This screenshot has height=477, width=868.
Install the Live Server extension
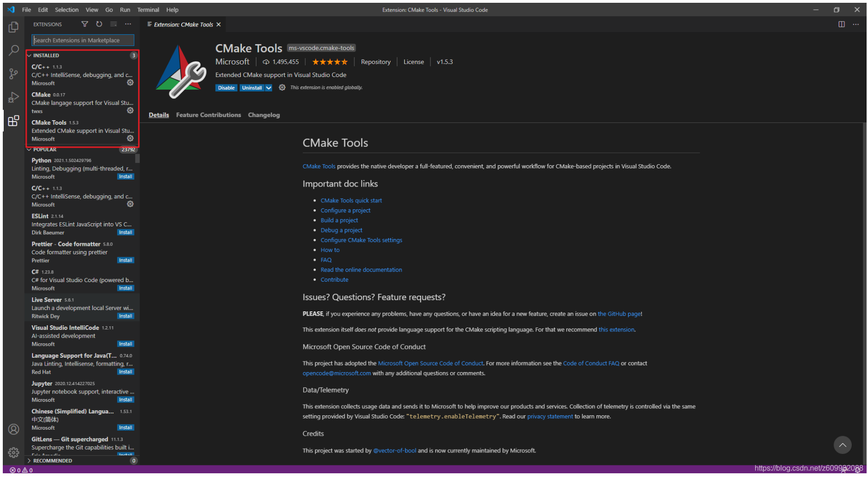pos(125,316)
